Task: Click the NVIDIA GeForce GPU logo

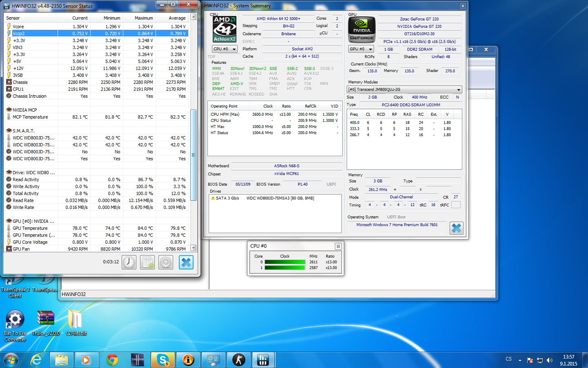Action: coord(362,29)
